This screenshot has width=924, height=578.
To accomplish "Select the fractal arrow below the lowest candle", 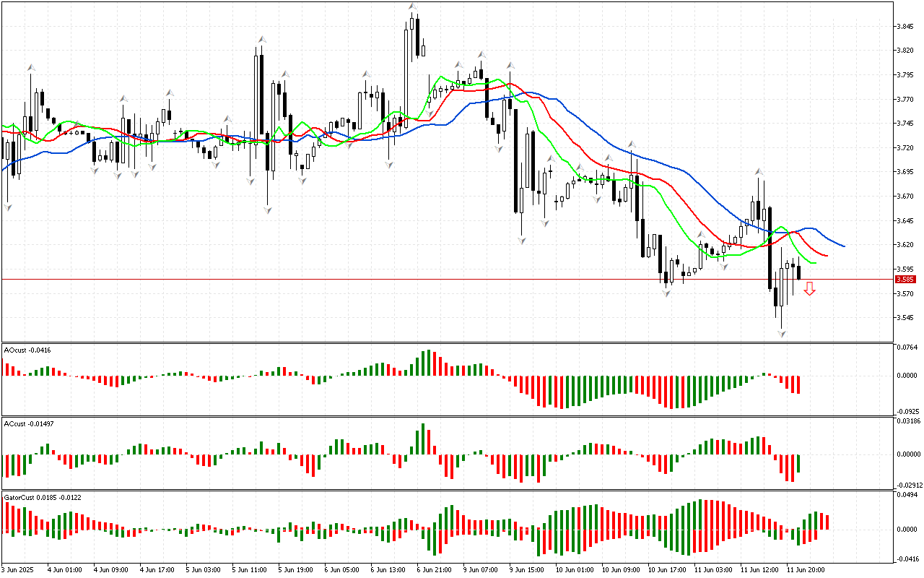I will coord(781,334).
